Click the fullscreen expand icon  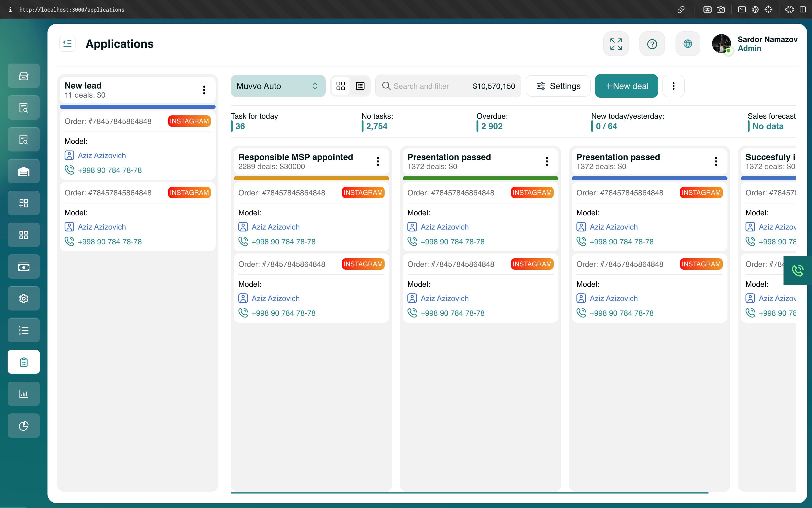coord(616,44)
